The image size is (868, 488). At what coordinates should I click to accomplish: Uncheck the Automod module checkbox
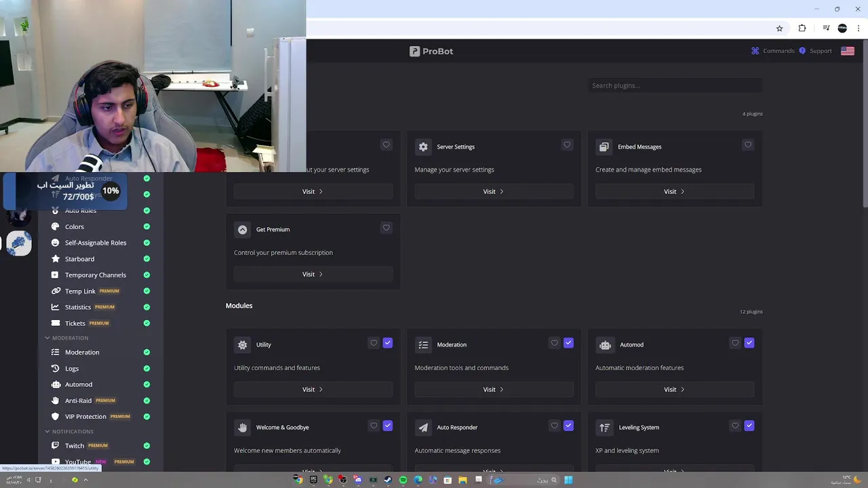(749, 343)
